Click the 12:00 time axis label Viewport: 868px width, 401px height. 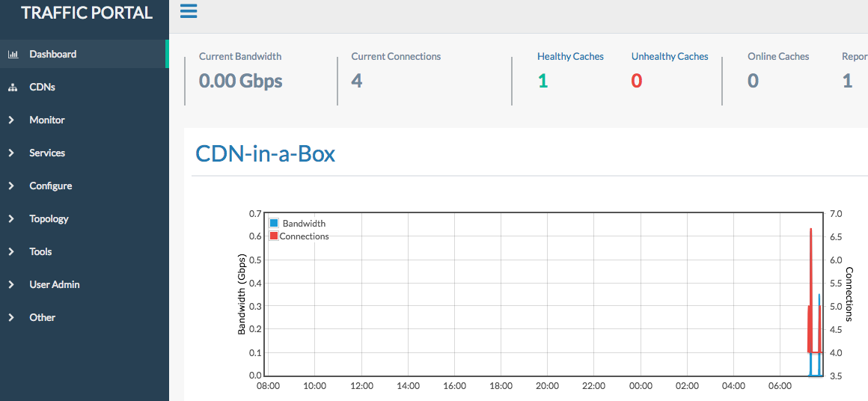pos(361,385)
